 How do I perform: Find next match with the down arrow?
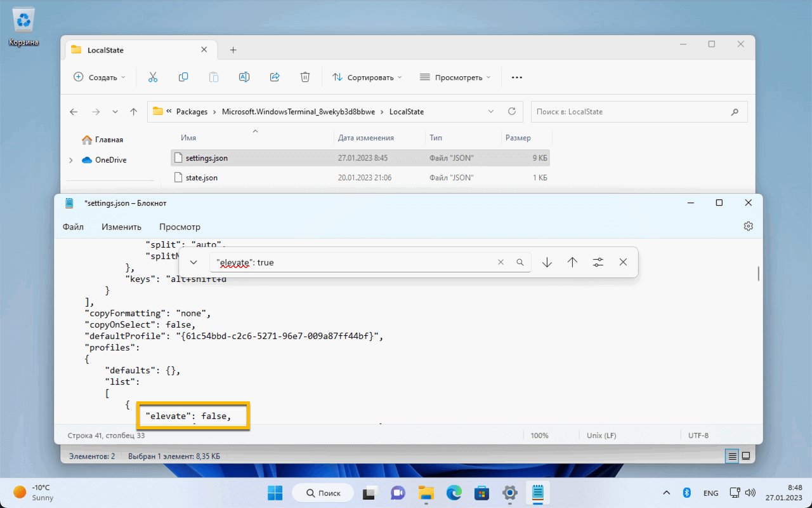pyautogui.click(x=547, y=262)
